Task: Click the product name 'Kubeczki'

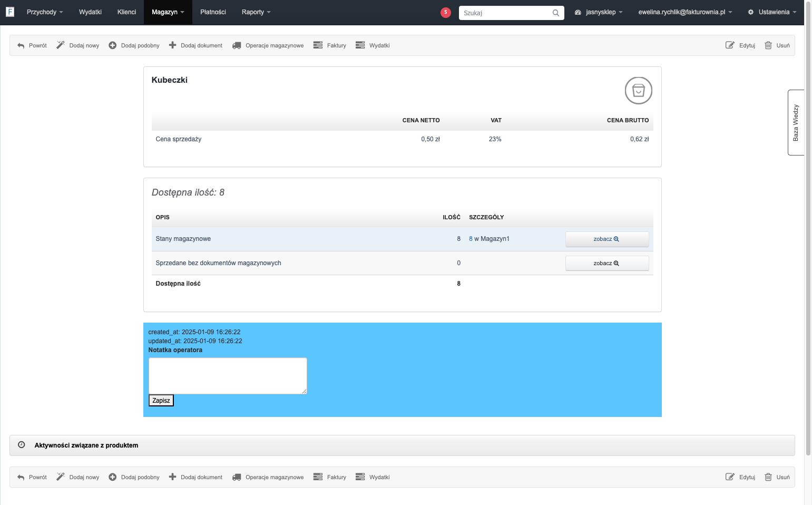Action: pyautogui.click(x=170, y=80)
